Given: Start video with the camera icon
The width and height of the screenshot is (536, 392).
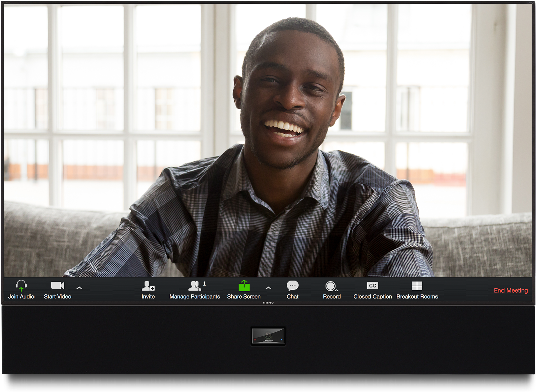Looking at the screenshot, I should 58,286.
